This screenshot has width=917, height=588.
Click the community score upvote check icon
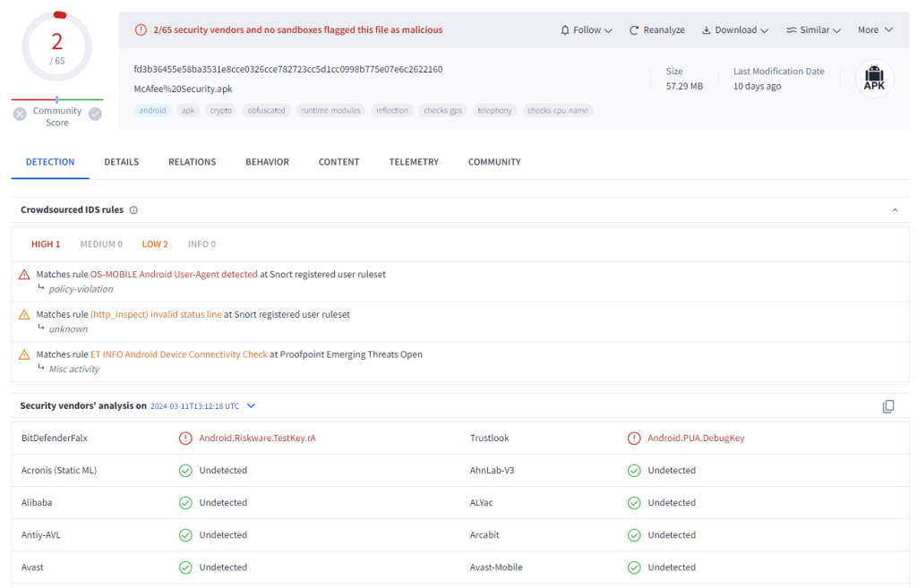pos(95,114)
